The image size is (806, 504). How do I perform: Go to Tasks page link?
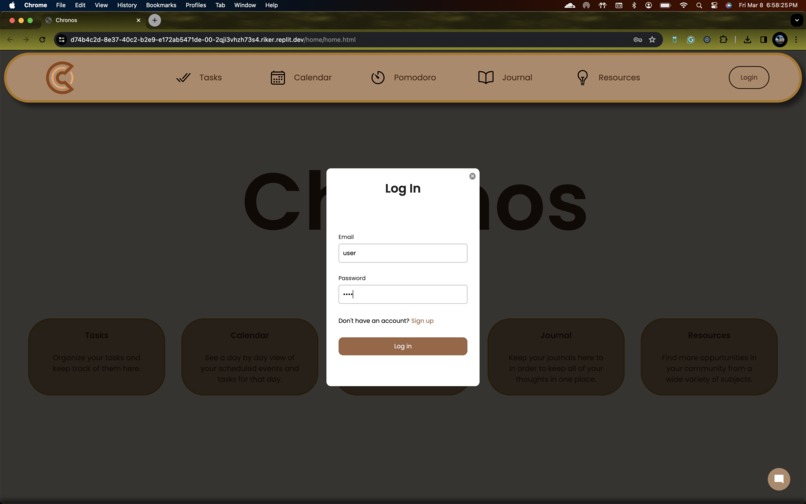pyautogui.click(x=210, y=78)
